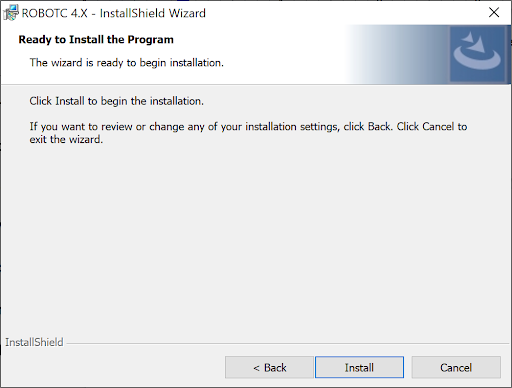Click the blue gradient banner beside the logo

[398, 54]
